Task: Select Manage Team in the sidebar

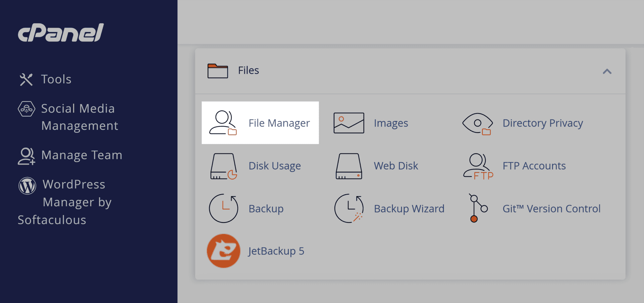Action: tap(81, 155)
